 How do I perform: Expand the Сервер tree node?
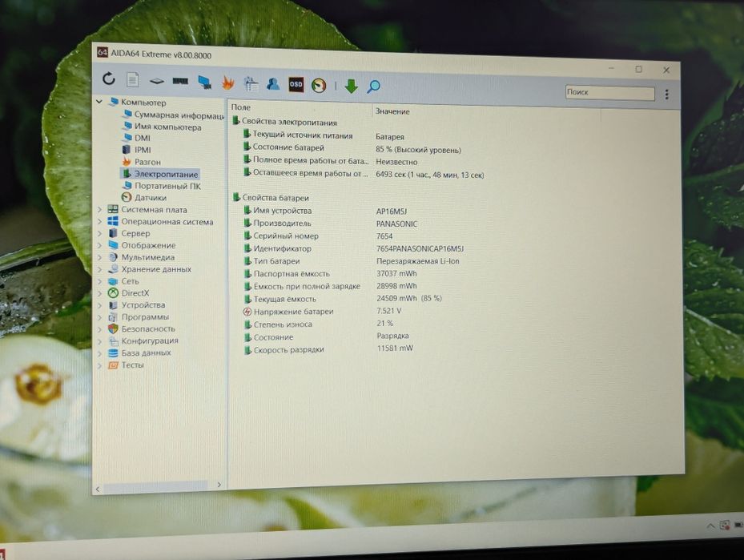click(99, 233)
